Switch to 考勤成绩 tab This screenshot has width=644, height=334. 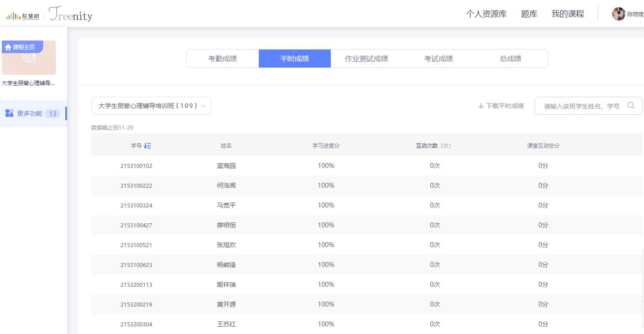tap(222, 59)
